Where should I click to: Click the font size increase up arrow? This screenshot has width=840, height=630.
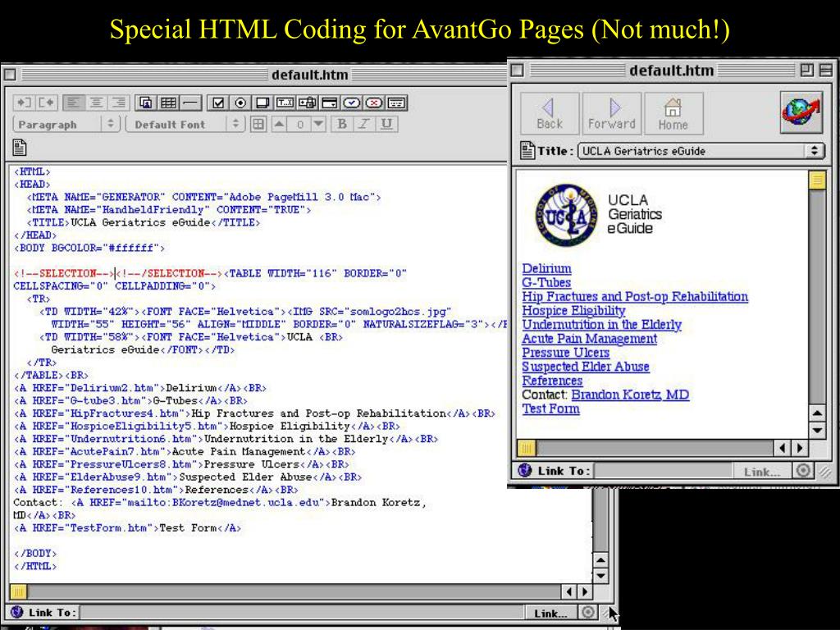(x=279, y=125)
